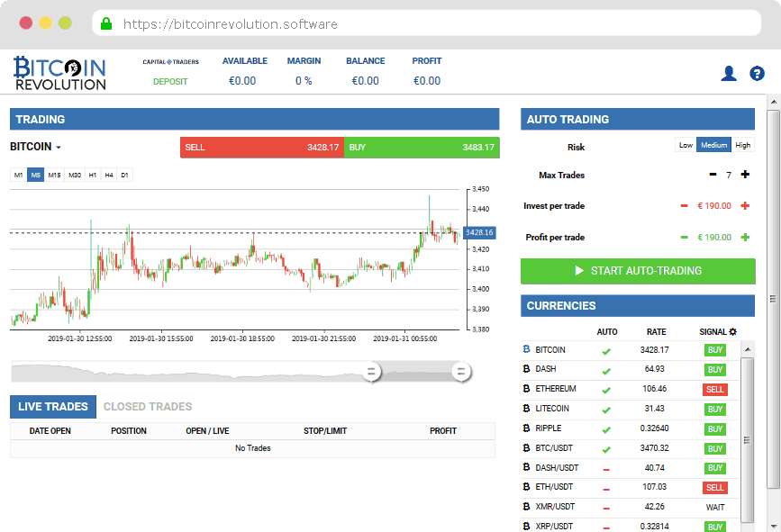Enable auto trading for ETH/USDT

point(606,489)
